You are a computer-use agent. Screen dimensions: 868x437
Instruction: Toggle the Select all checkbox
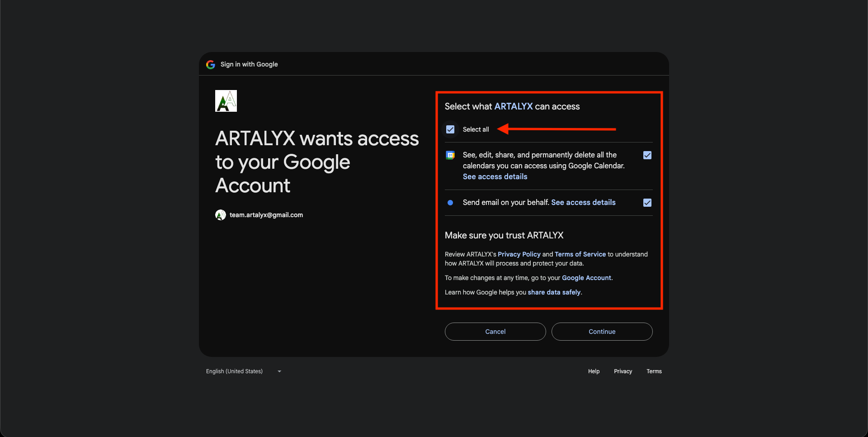[x=450, y=129]
